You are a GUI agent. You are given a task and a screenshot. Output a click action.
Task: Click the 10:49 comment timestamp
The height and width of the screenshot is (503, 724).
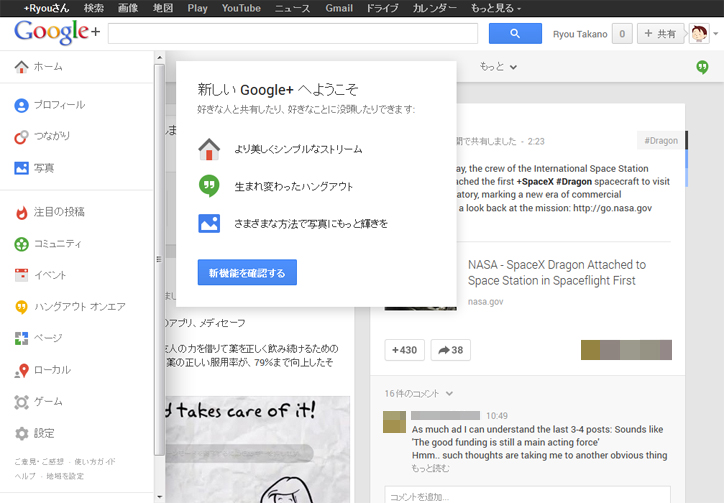(x=497, y=416)
